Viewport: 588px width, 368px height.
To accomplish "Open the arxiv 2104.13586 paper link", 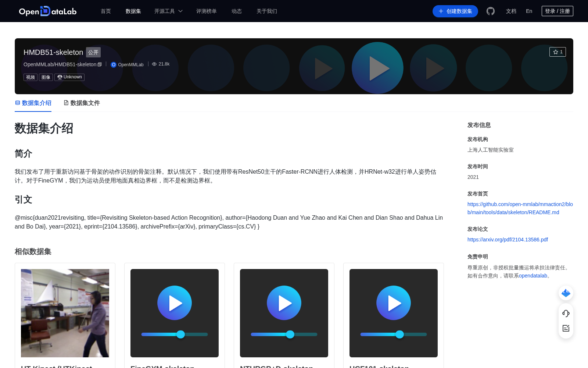I will click(508, 240).
